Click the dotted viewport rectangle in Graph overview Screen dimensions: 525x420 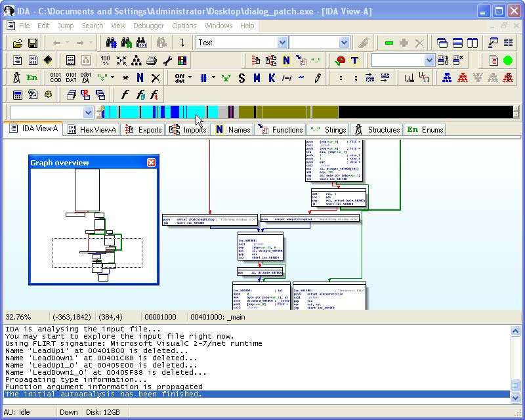click(97, 253)
